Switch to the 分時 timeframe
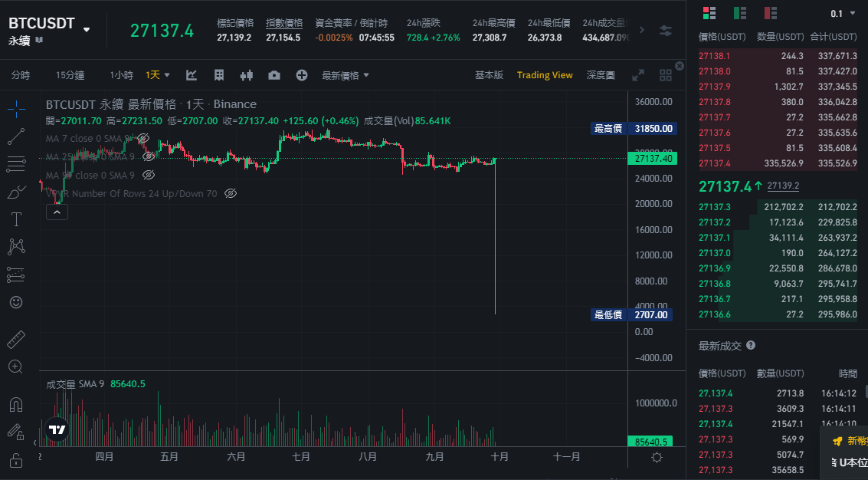This screenshot has width=868, height=480. (21, 75)
